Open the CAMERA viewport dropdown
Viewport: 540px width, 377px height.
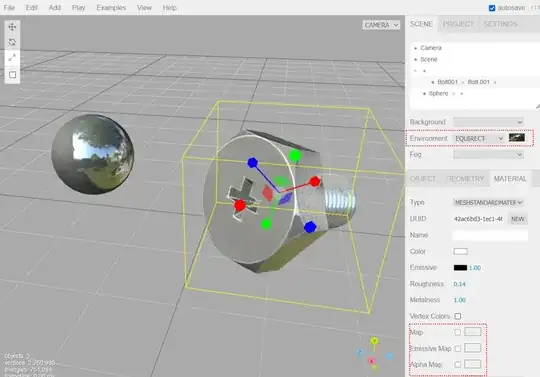[x=381, y=25]
